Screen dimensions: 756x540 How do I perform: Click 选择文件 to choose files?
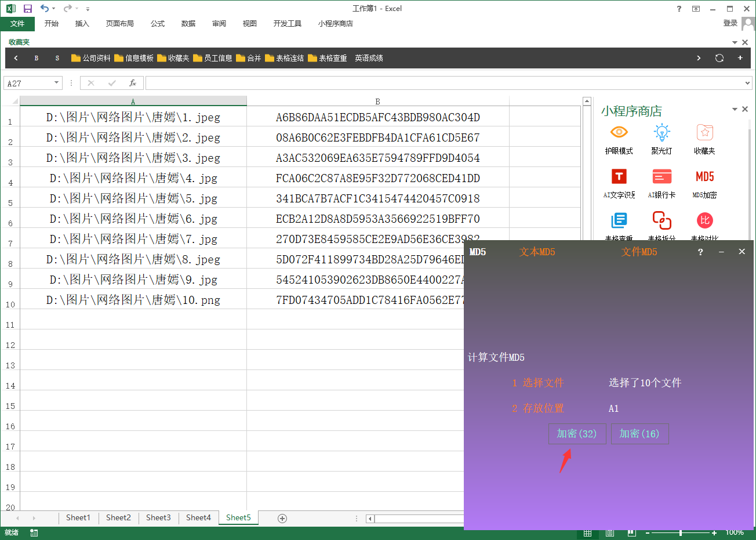537,383
